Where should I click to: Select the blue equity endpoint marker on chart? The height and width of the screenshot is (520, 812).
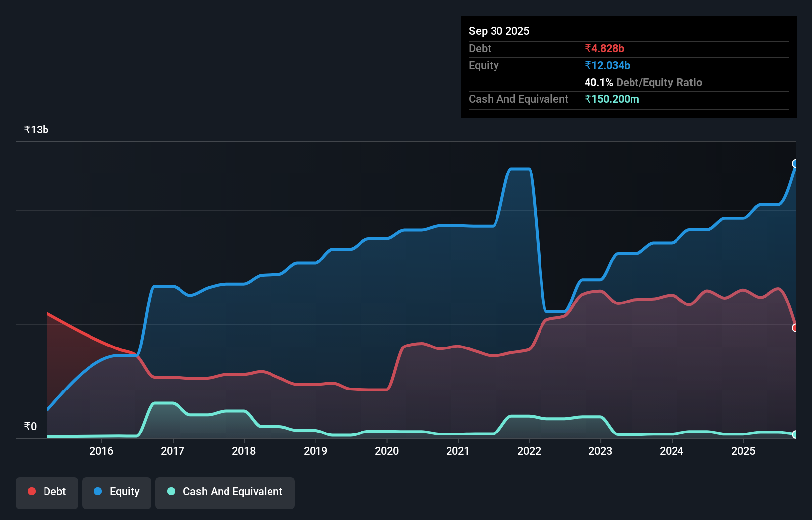coord(795,164)
